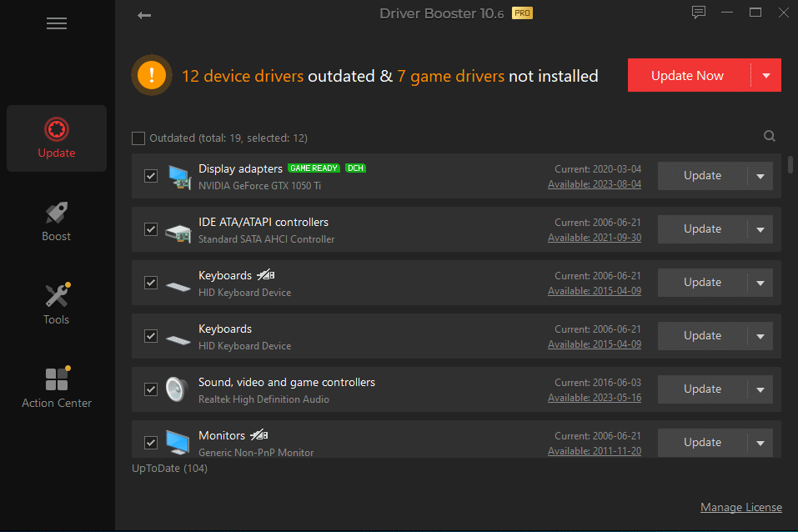Click 'Standard SATA AHCI Controller' device name
Viewport: 798px width, 532px height.
(266, 239)
